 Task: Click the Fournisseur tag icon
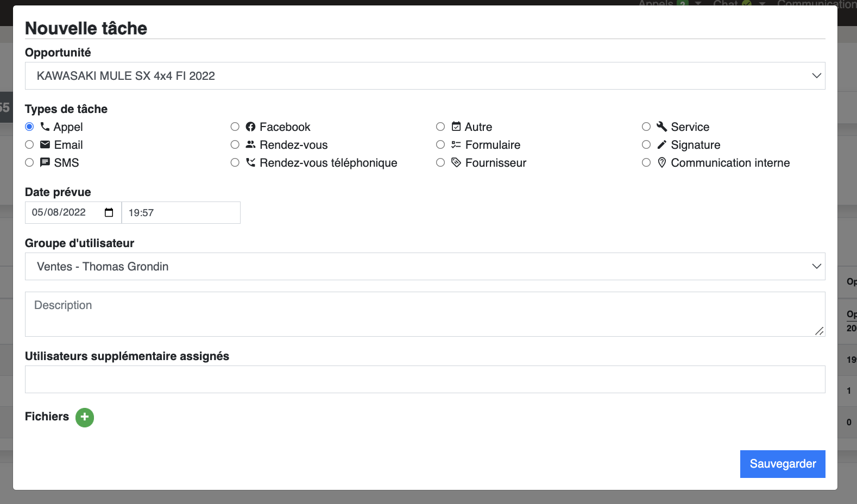pyautogui.click(x=456, y=162)
